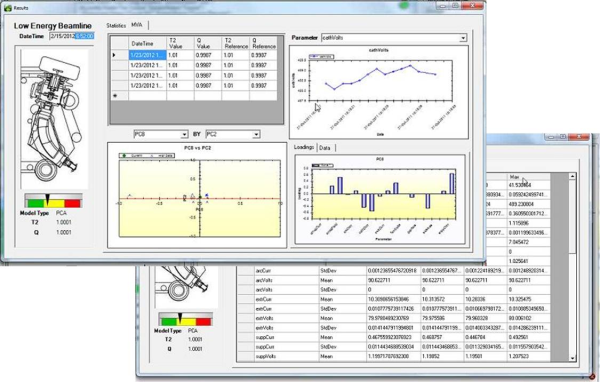Click the arcVolts Mean row parameter cell
The image size is (600, 382).
(287, 280)
